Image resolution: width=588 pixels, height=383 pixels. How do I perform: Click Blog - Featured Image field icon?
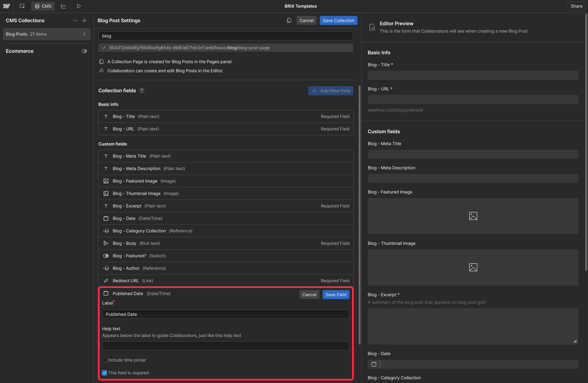pos(106,181)
